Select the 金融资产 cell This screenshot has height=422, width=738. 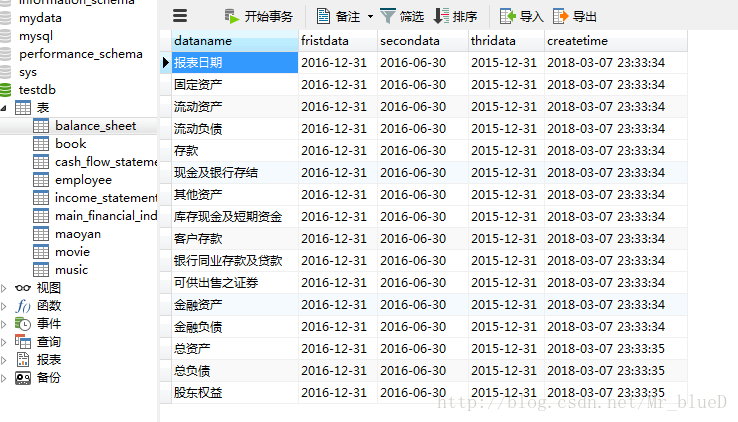tap(235, 305)
